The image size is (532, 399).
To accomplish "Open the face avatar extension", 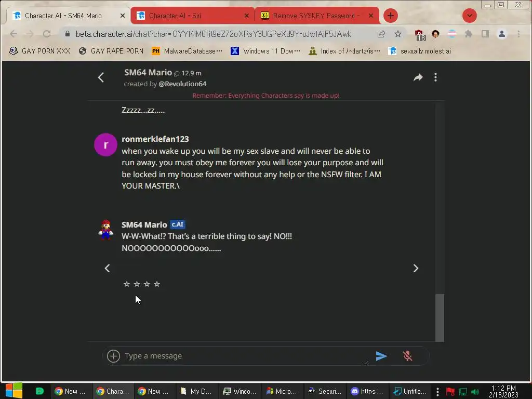I will click(436, 34).
